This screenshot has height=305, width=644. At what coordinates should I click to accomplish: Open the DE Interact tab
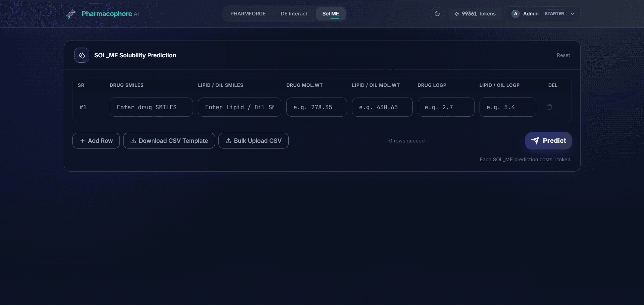coord(294,14)
